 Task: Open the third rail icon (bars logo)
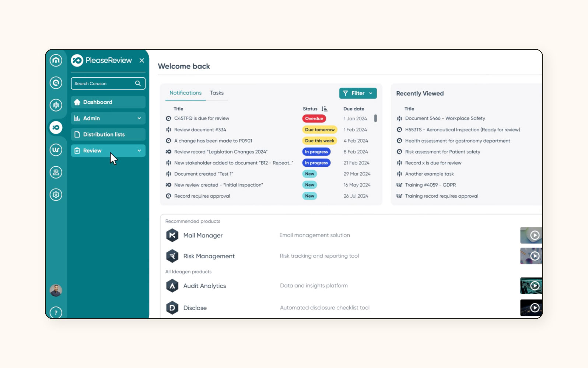pos(56,105)
